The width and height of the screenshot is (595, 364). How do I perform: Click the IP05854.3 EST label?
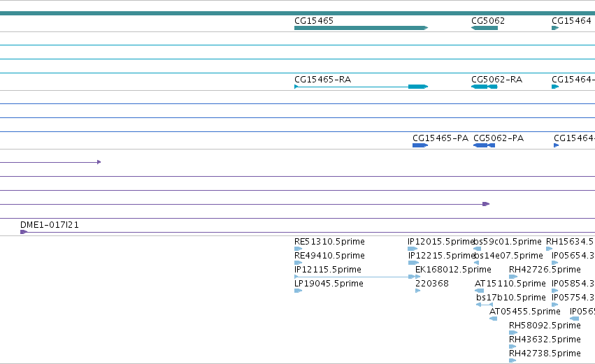pyautogui.click(x=573, y=284)
